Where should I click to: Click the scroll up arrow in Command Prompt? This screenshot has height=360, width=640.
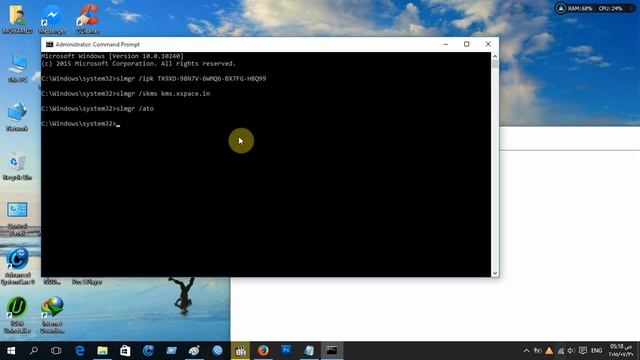point(495,56)
